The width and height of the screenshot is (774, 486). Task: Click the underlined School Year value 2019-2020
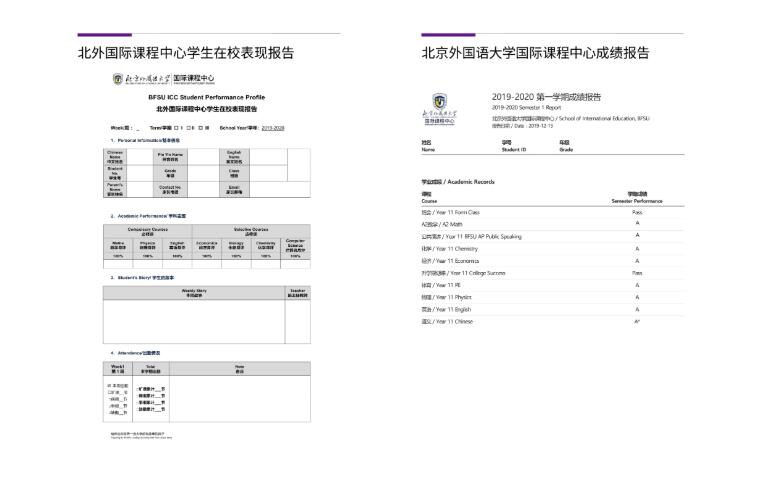pos(273,128)
